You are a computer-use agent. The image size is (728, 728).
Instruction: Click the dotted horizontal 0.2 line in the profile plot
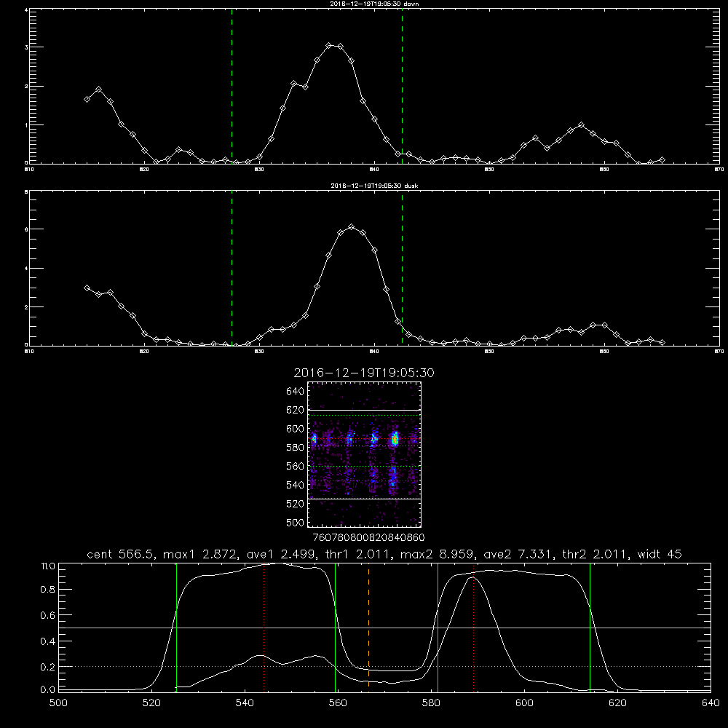click(x=385, y=667)
